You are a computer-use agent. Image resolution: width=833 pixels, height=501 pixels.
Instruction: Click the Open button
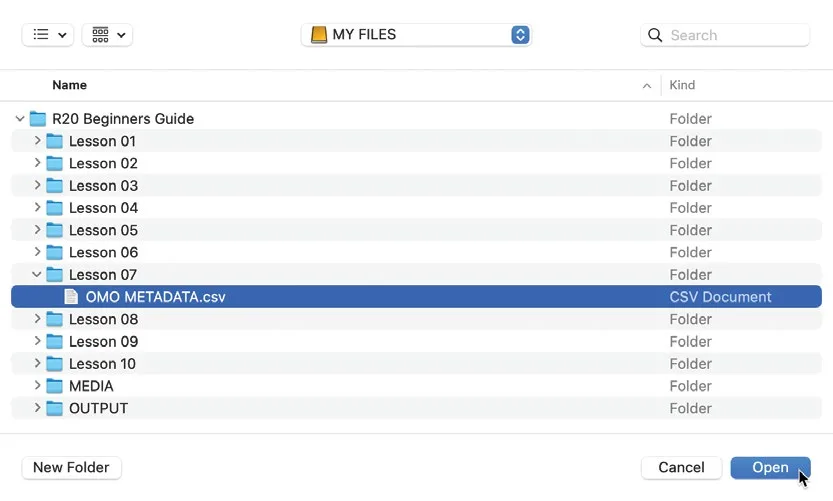click(770, 468)
